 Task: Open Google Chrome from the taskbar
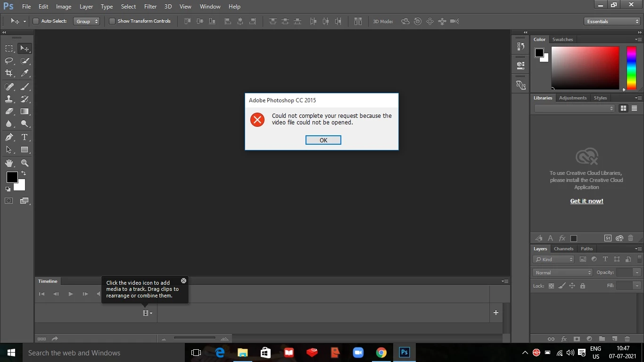coord(381,353)
